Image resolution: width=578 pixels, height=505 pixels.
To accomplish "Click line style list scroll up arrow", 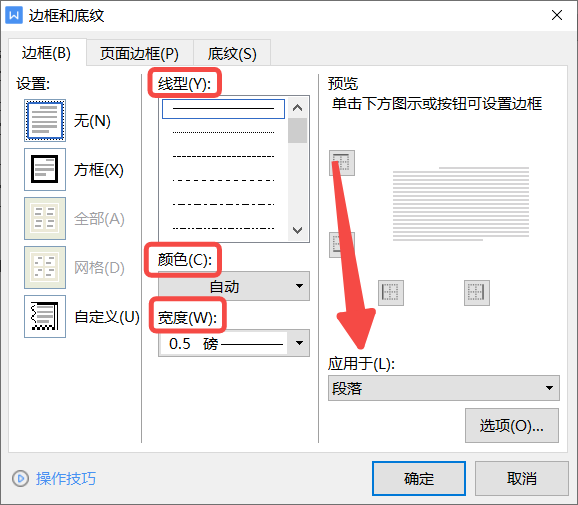I will 297,108.
